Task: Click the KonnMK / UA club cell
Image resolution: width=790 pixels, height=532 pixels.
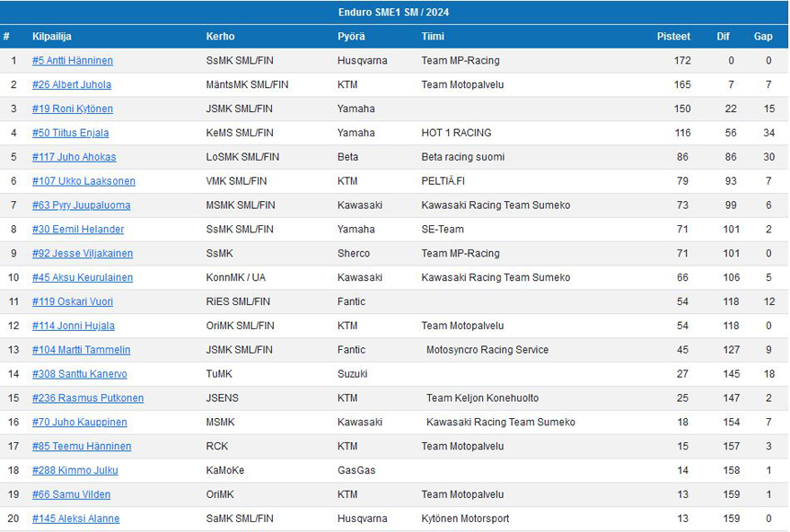Action: point(235,277)
